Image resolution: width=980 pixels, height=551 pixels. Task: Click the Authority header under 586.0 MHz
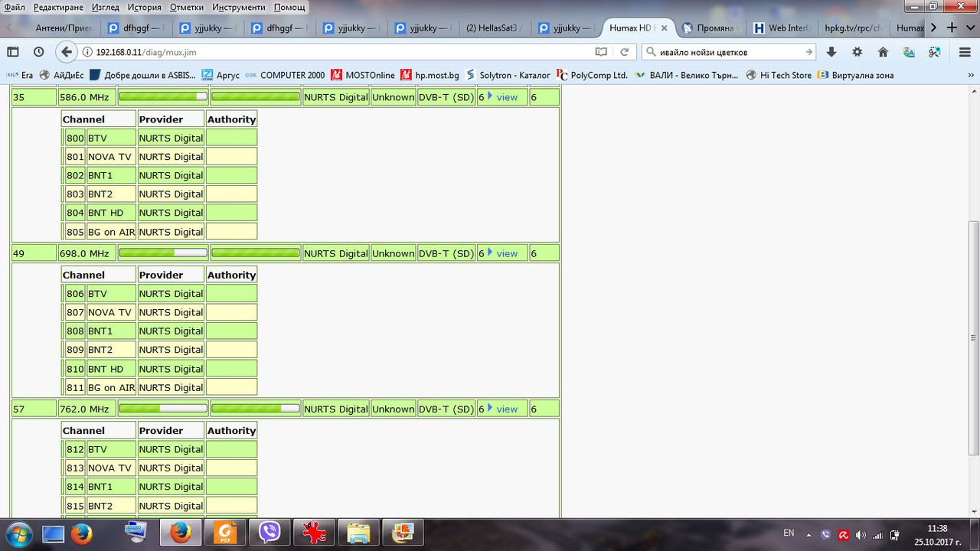[x=231, y=119]
